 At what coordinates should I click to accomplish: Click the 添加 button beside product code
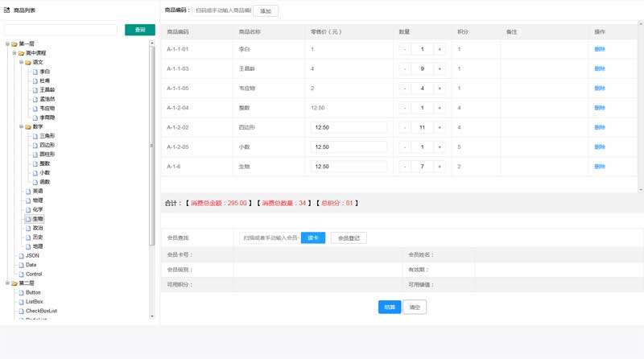pyautogui.click(x=266, y=11)
